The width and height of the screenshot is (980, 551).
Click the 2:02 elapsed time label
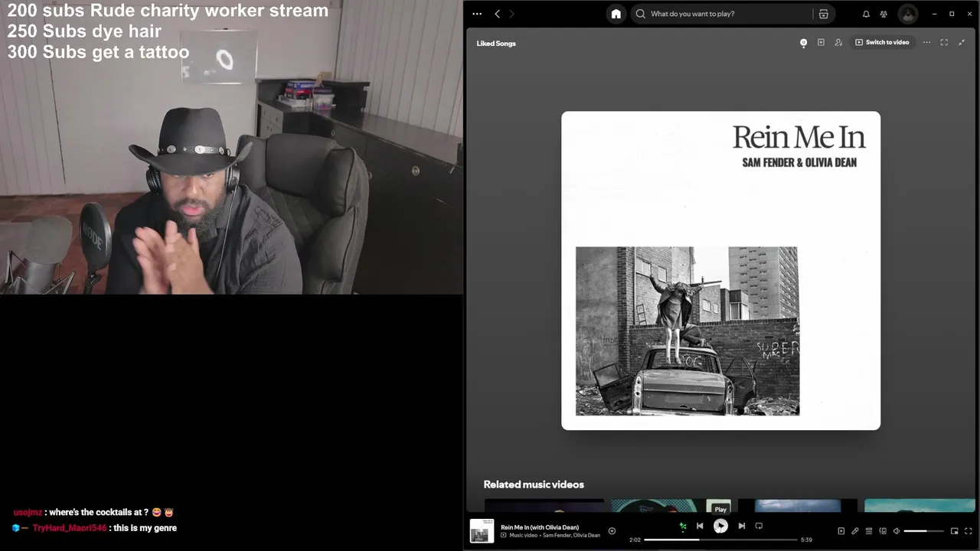(x=635, y=540)
